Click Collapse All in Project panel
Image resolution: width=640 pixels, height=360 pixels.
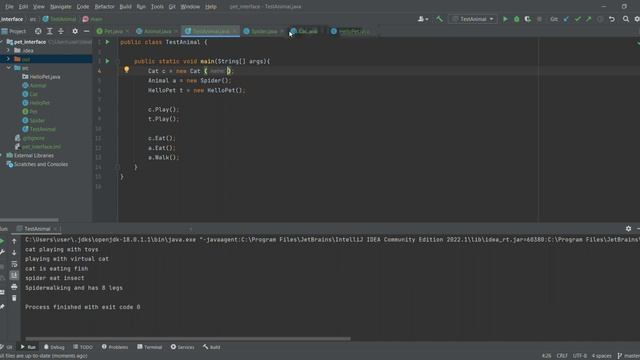pyautogui.click(x=61, y=31)
